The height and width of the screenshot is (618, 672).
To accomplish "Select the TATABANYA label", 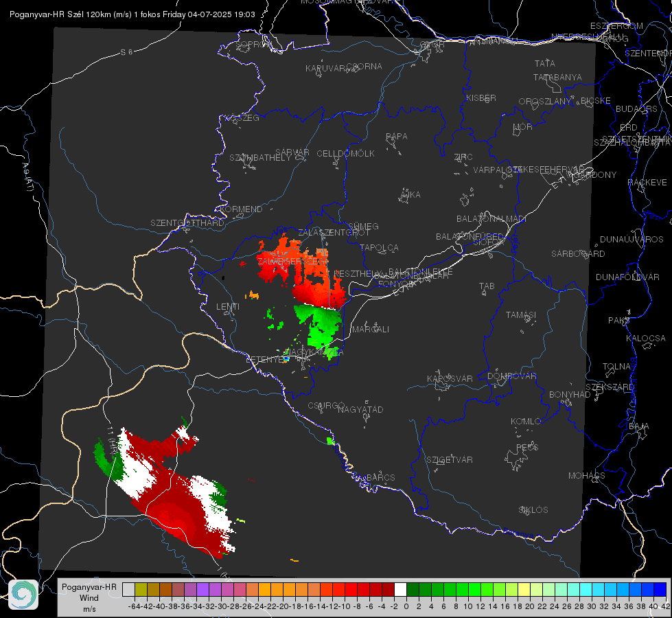I will (x=557, y=77).
